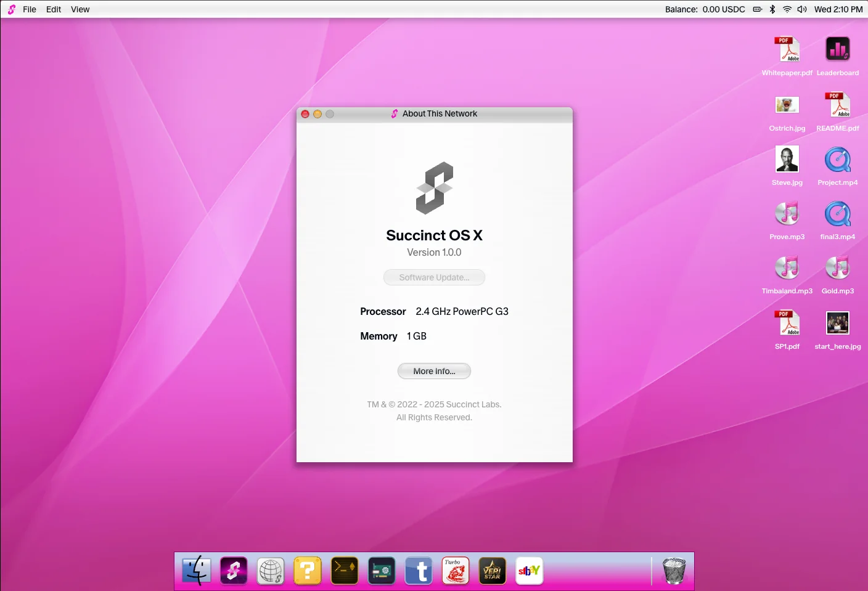Click the Bluetooth status icon
The height and width of the screenshot is (591, 868).
pos(772,9)
